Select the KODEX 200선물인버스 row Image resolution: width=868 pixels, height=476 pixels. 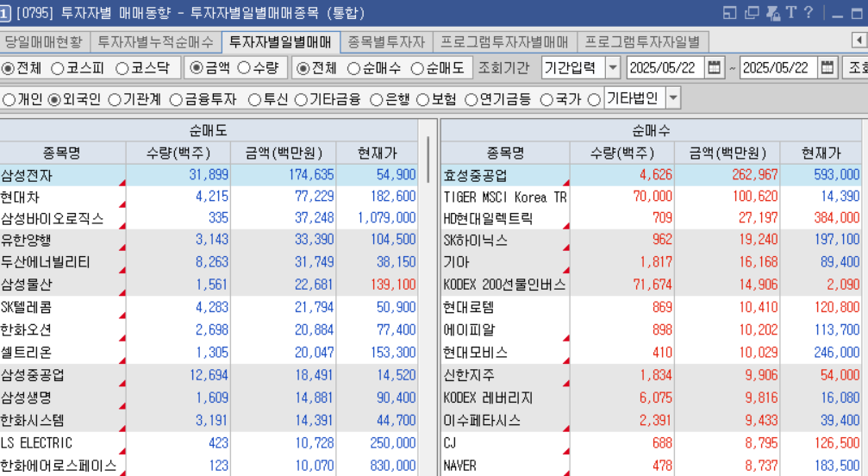tap(651, 285)
